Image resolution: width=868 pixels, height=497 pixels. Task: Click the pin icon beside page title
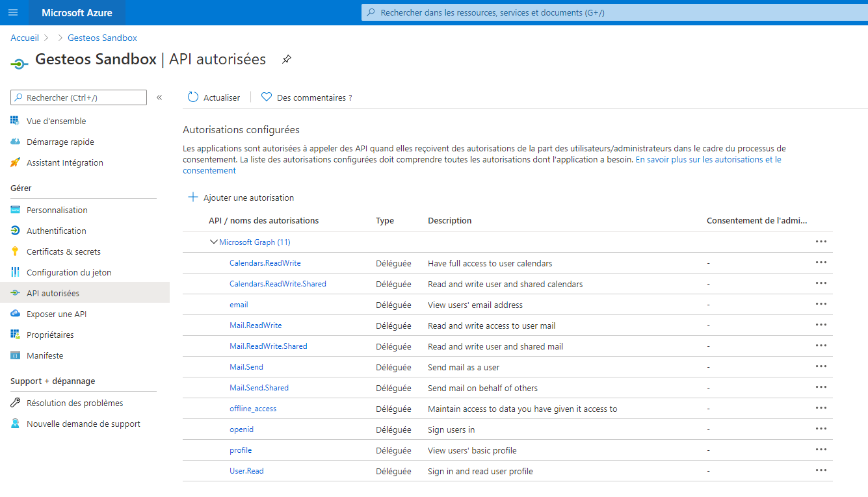286,60
